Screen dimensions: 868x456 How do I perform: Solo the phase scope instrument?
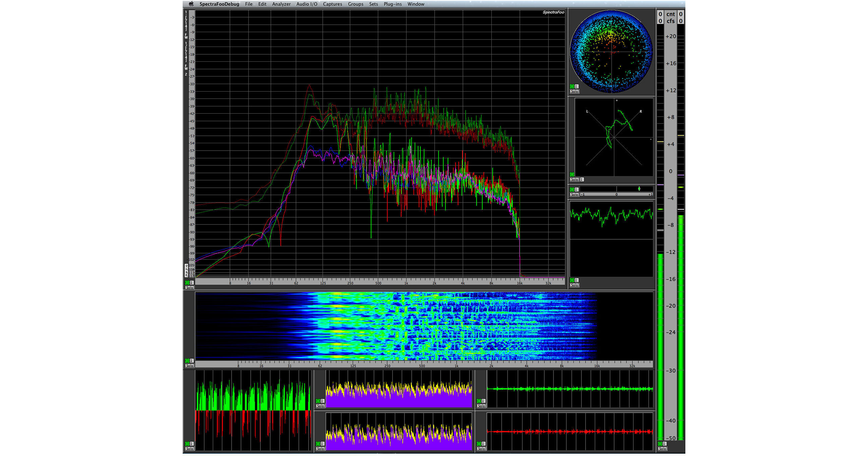574,179
